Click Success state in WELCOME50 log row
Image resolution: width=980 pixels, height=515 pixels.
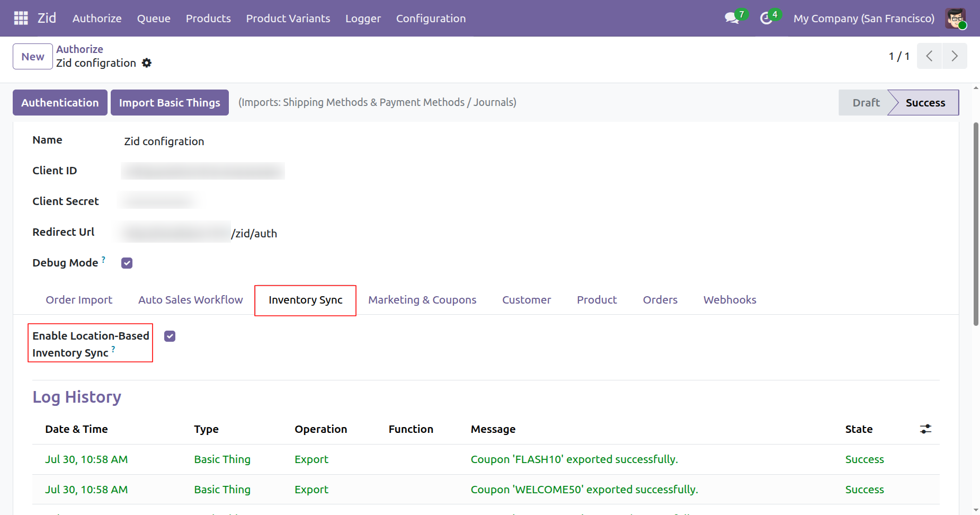864,490
